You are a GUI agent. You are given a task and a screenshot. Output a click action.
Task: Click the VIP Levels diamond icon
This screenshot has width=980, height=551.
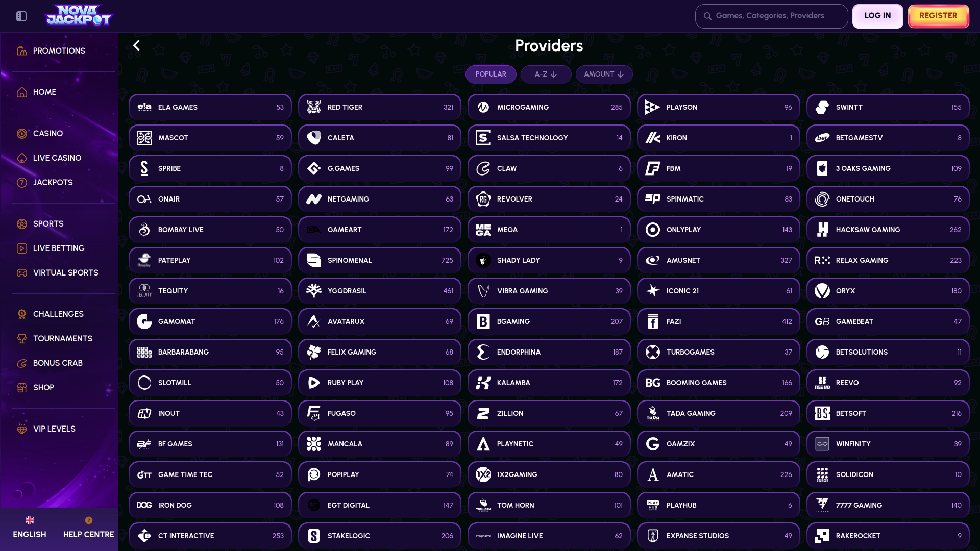point(21,429)
